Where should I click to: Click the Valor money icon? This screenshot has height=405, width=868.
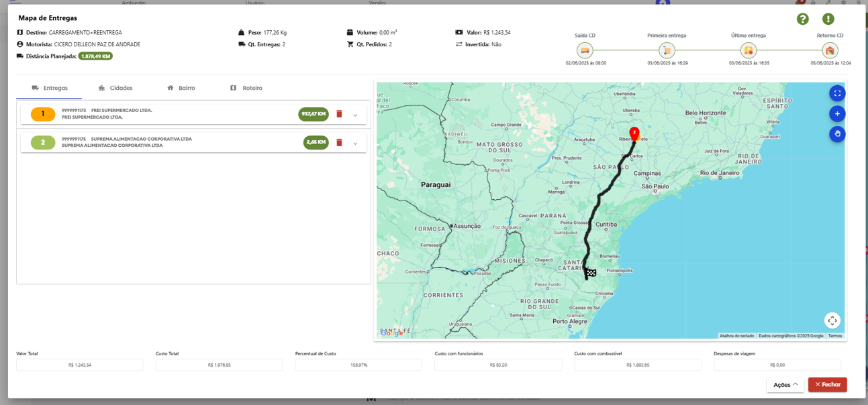(x=459, y=32)
